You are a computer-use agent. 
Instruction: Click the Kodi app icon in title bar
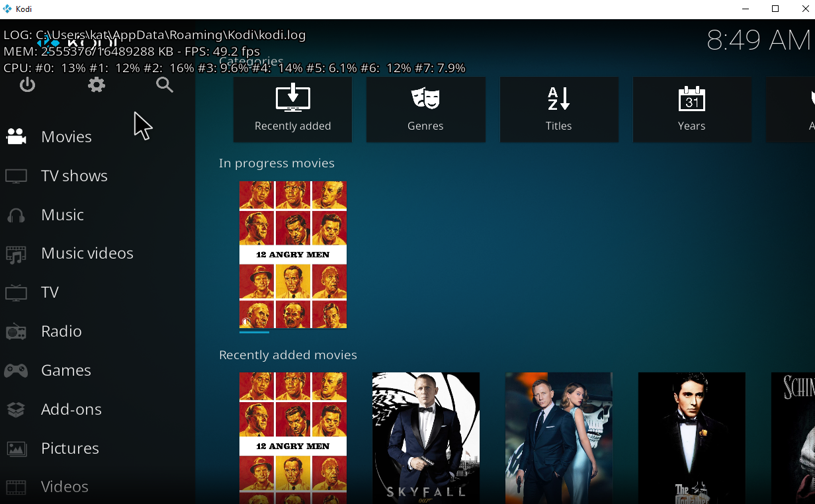coord(8,9)
